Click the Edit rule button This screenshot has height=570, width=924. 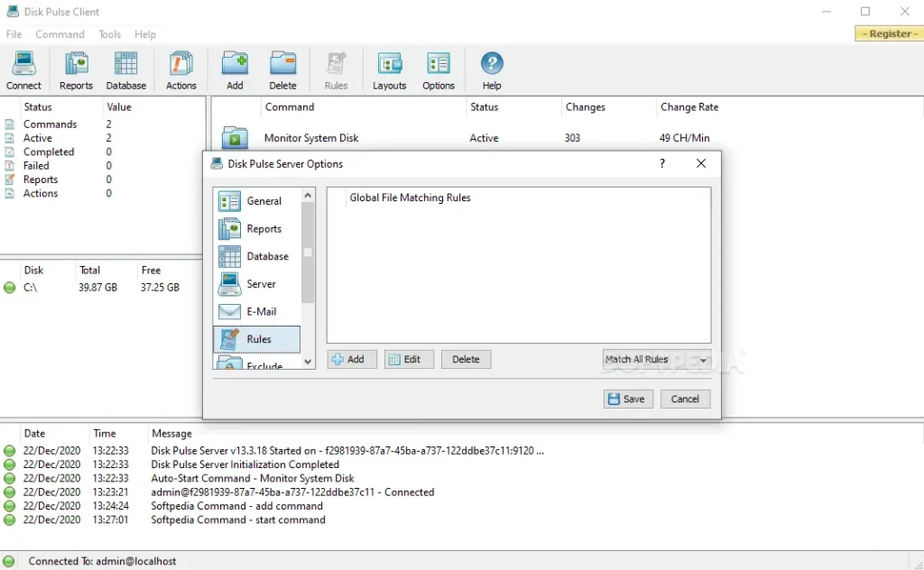pos(409,359)
